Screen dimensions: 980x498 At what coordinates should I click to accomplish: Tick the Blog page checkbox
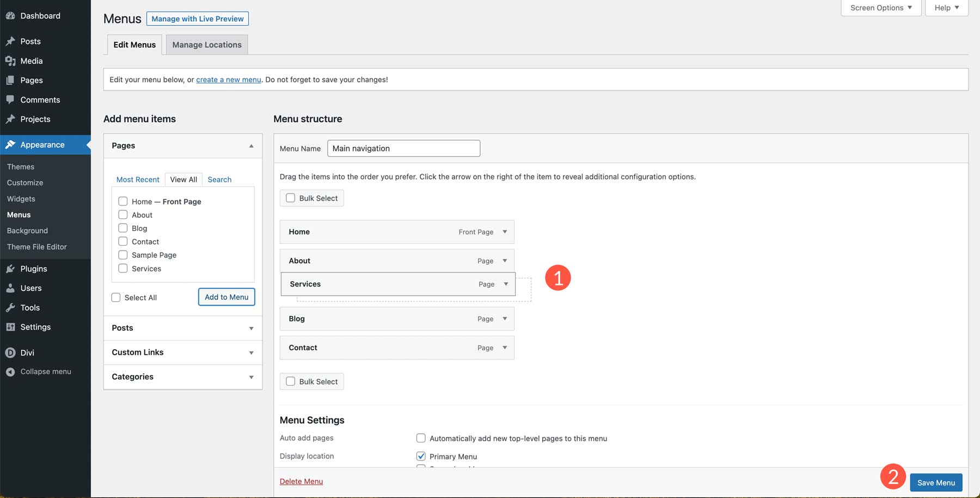point(123,228)
